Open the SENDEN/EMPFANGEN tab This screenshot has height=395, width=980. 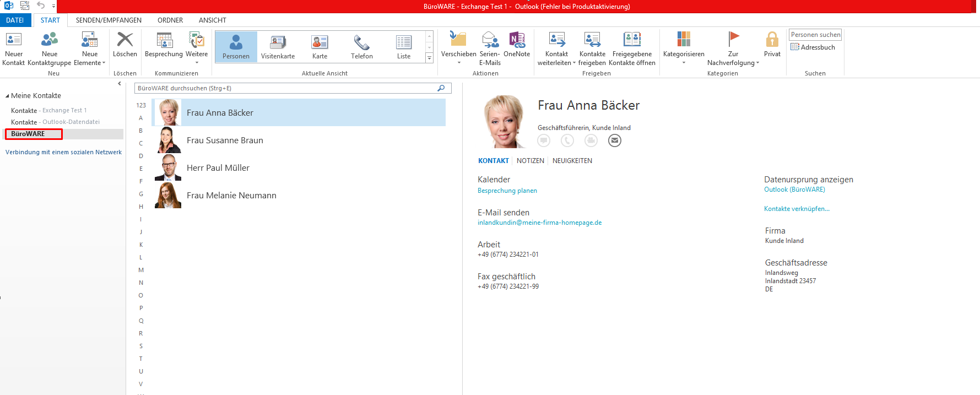coord(109,20)
